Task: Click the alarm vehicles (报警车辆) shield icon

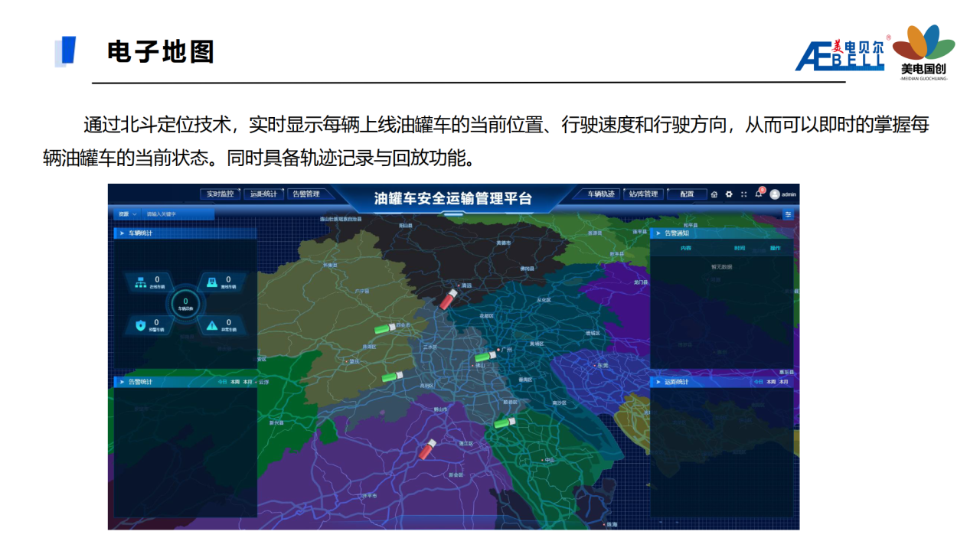Action: 141,325
